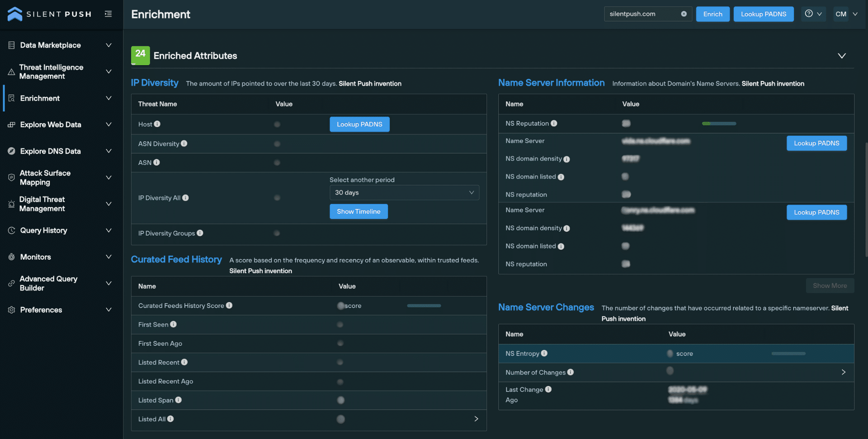
Task: Expand the Enrichment sidebar chevron
Action: tap(108, 98)
